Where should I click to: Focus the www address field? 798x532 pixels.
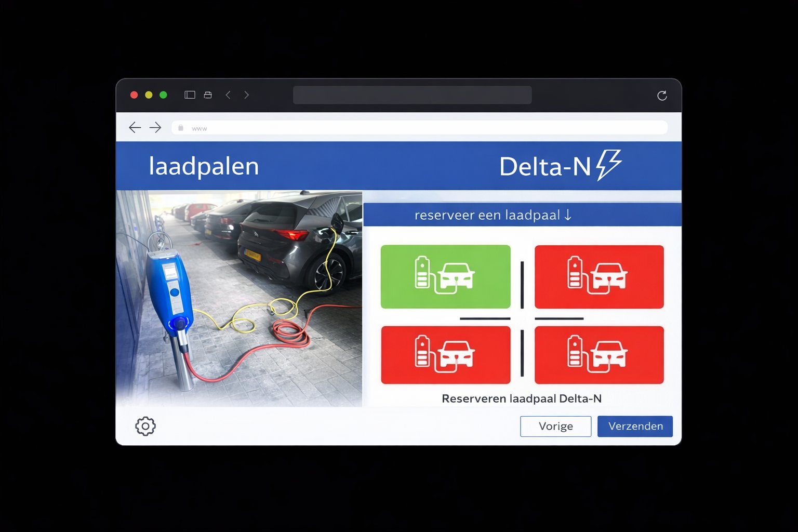(x=419, y=128)
